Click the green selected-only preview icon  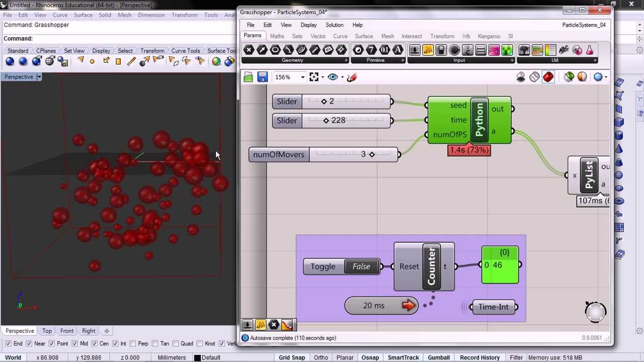[569, 77]
